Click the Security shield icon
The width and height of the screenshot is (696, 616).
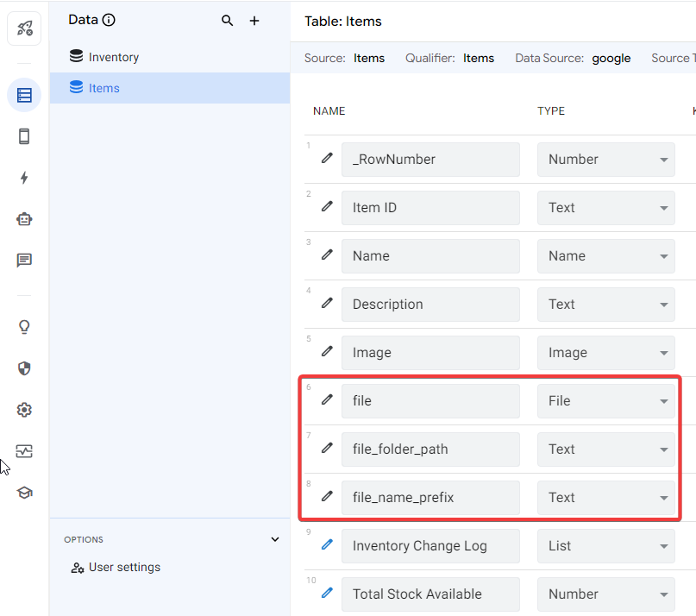pyautogui.click(x=24, y=368)
